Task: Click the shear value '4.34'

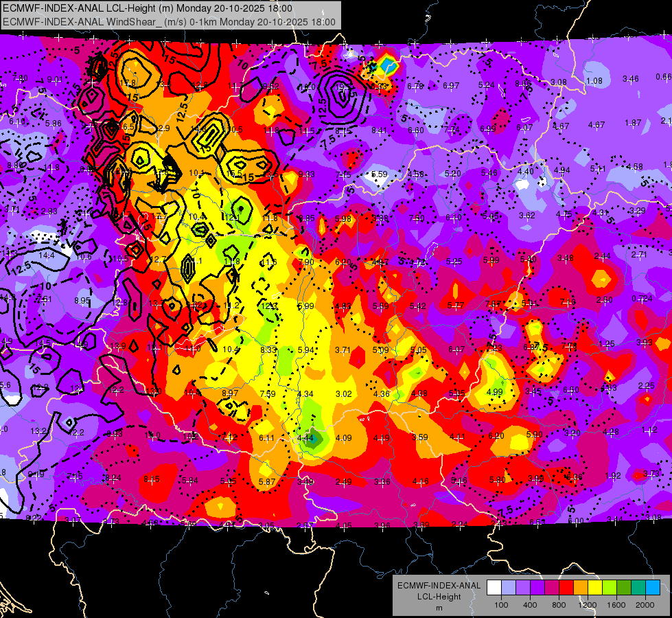Action: coord(305,393)
